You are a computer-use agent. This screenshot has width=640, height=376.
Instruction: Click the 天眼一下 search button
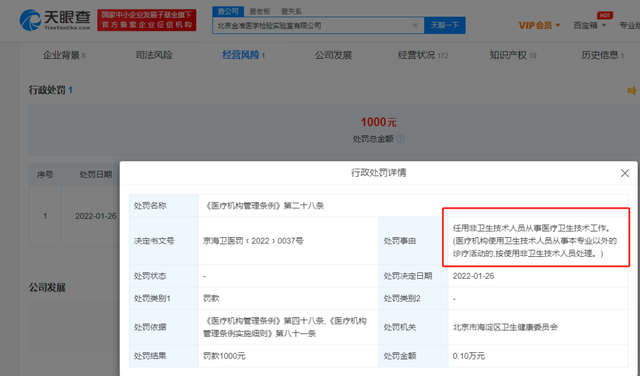445,25
